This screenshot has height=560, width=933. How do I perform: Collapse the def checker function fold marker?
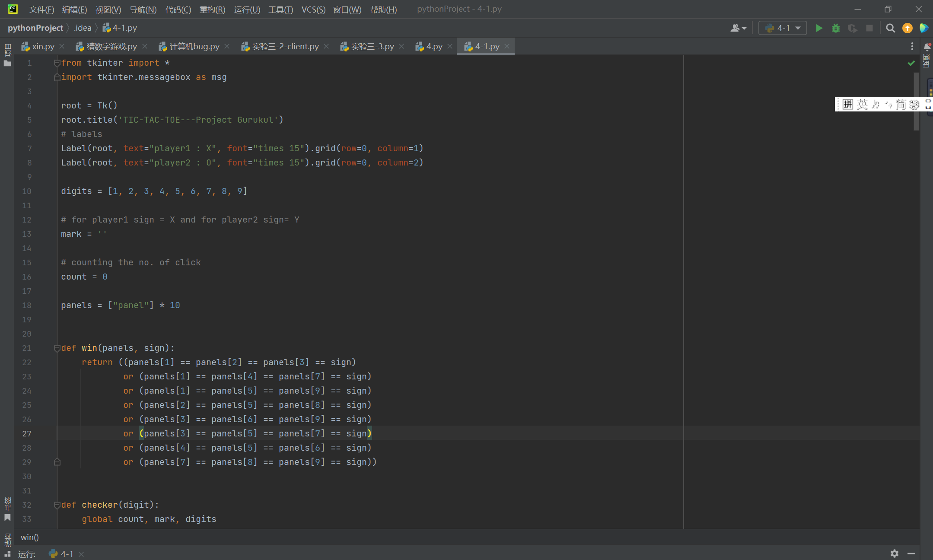[x=57, y=505]
